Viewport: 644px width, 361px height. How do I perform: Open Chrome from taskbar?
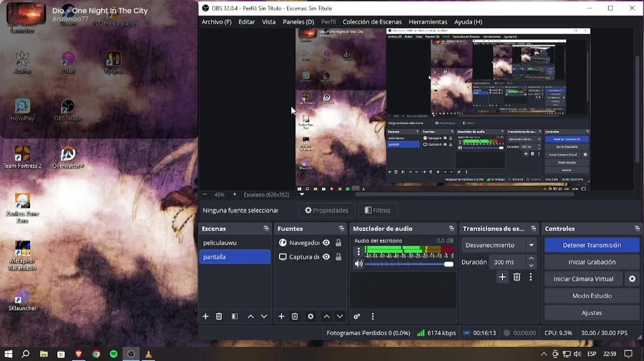click(x=96, y=354)
